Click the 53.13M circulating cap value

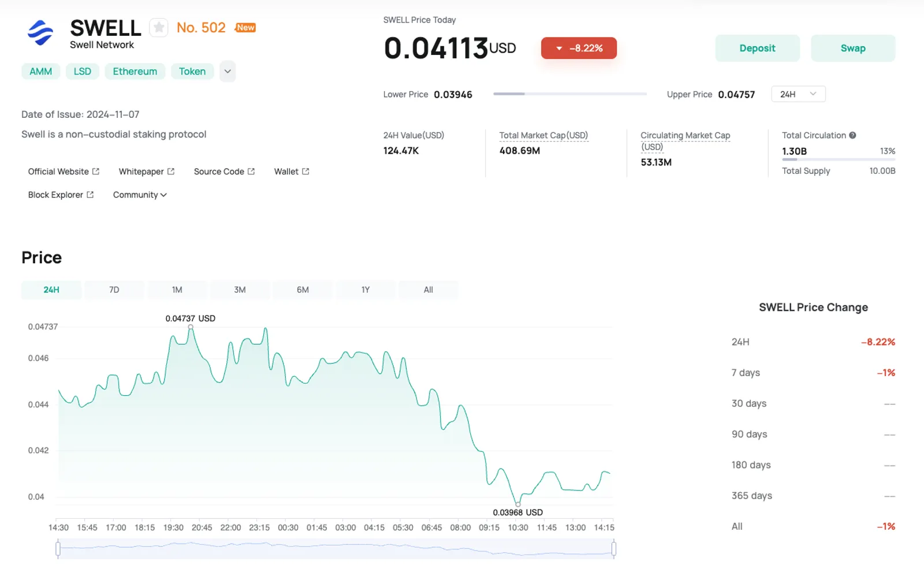[x=656, y=162]
